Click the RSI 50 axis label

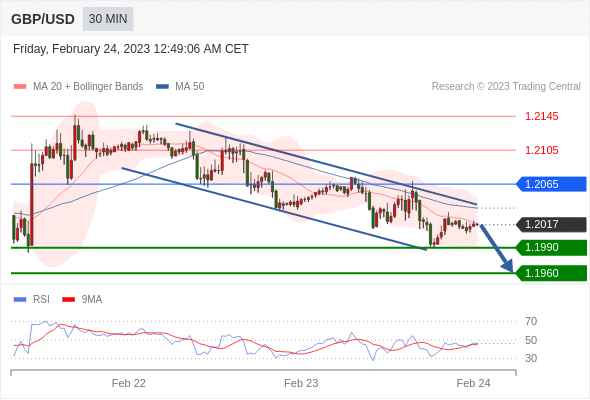pyautogui.click(x=531, y=340)
